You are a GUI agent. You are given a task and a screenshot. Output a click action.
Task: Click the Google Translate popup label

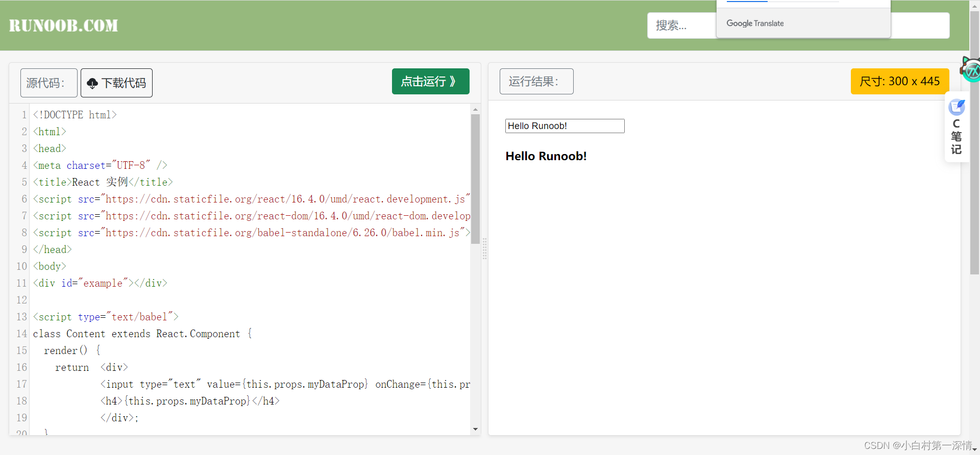pos(755,23)
